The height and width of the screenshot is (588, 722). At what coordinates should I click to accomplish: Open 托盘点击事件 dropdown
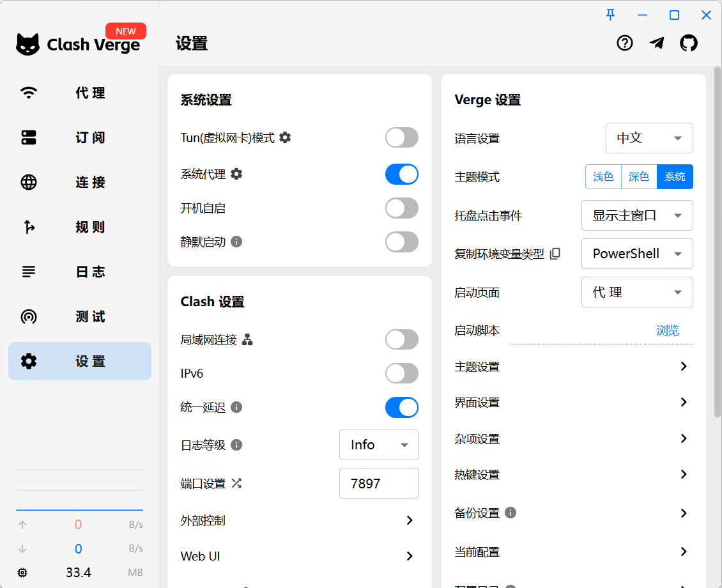click(x=637, y=215)
